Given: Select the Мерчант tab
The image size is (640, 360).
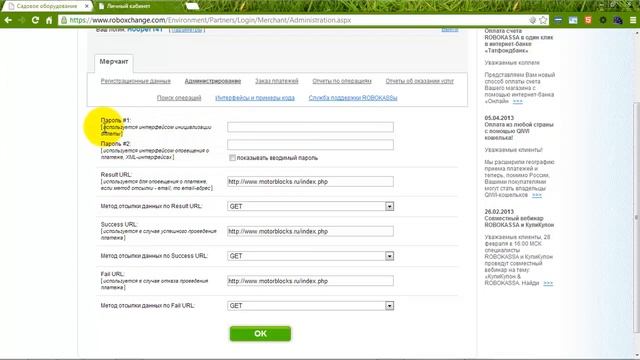Looking at the screenshot, I should tap(113, 62).
